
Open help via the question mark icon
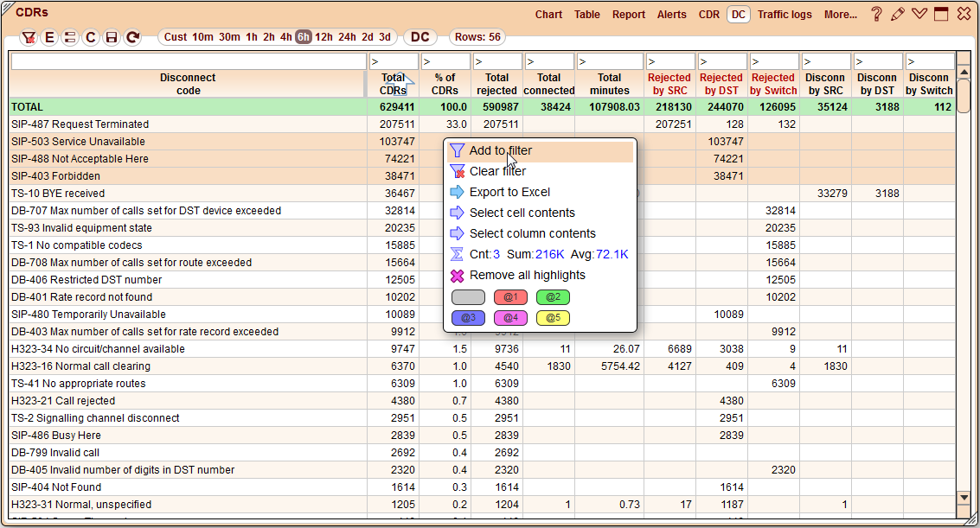coord(876,15)
